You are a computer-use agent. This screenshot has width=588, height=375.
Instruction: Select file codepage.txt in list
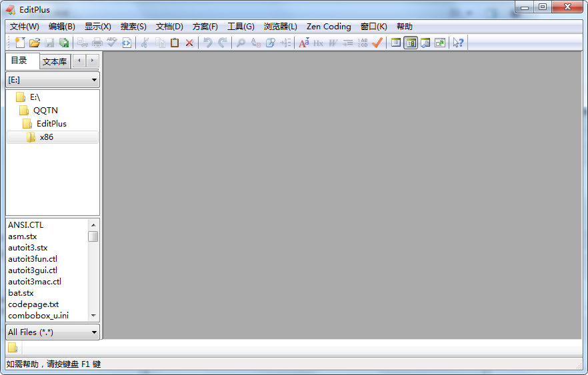click(x=33, y=304)
